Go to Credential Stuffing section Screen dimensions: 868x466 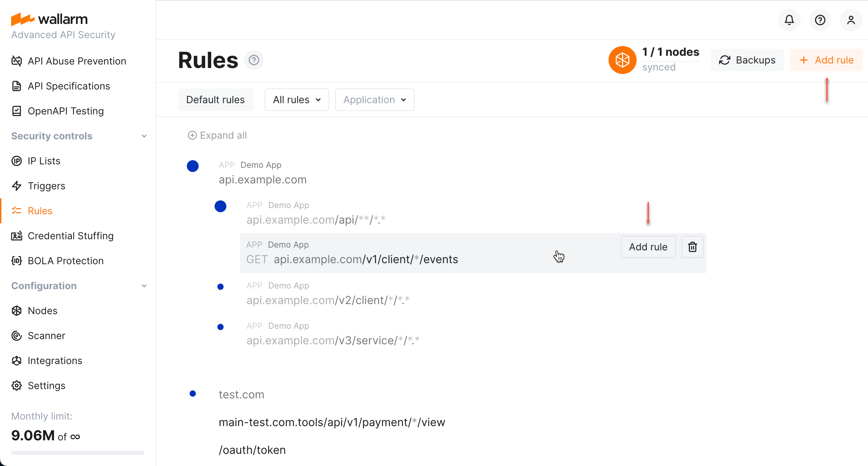70,236
